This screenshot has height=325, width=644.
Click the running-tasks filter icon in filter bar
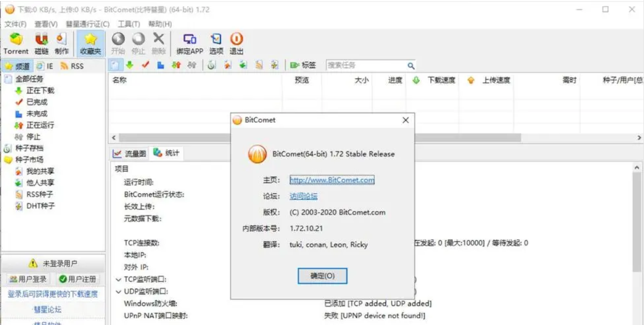176,65
